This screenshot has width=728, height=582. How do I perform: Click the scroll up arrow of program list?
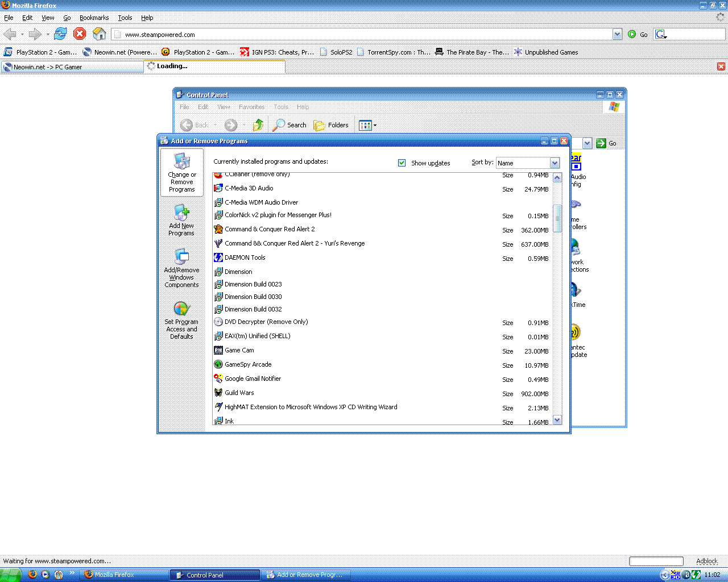(557, 177)
